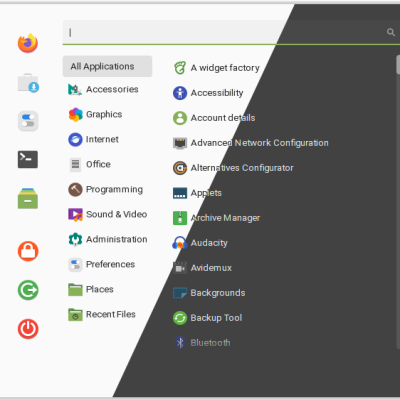Image resolution: width=400 pixels, height=400 pixels.
Task: Click the Alternatives Configurator icon
Action: click(x=180, y=168)
